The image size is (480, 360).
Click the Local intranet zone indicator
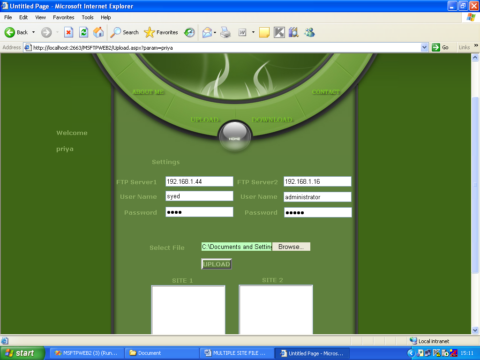click(429, 341)
